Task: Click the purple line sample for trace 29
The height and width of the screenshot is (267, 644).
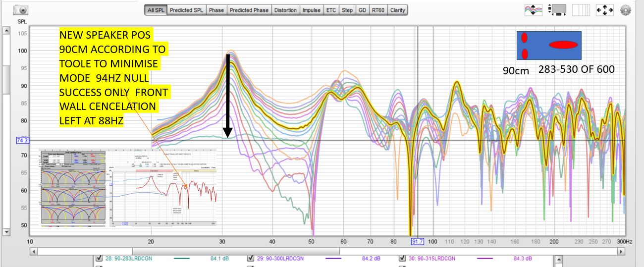Action: (333, 259)
